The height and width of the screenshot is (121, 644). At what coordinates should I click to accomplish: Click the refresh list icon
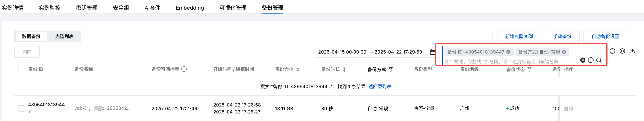(612, 51)
